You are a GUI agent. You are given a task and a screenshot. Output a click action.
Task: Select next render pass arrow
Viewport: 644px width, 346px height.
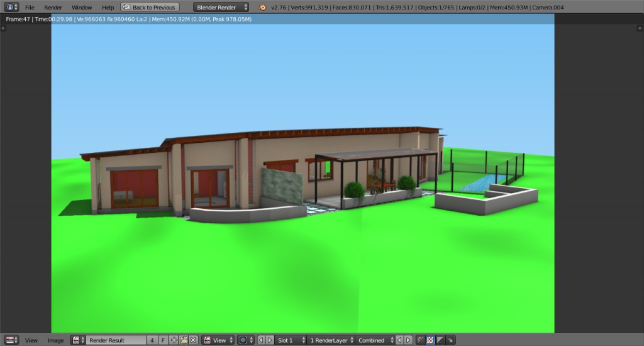pos(408,340)
